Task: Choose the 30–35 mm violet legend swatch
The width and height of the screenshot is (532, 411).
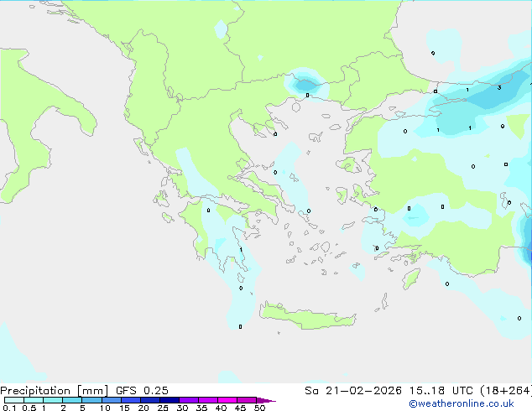Action: tap(189, 400)
